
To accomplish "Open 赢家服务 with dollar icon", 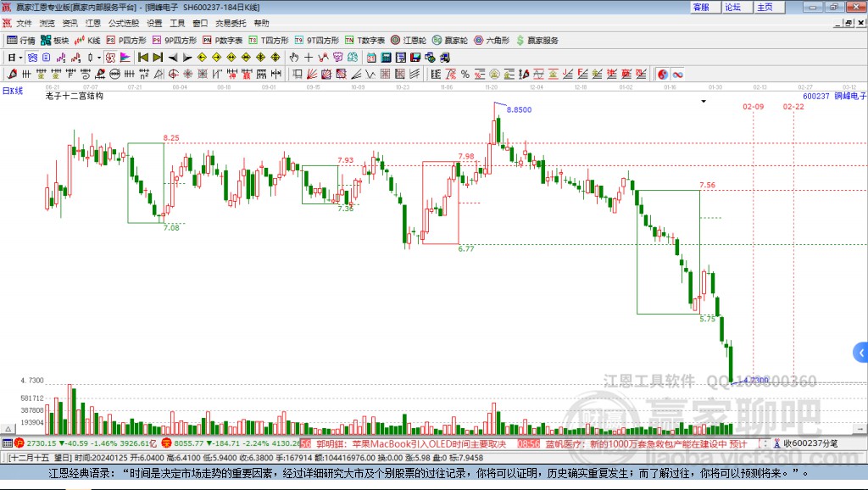I will 537,41.
